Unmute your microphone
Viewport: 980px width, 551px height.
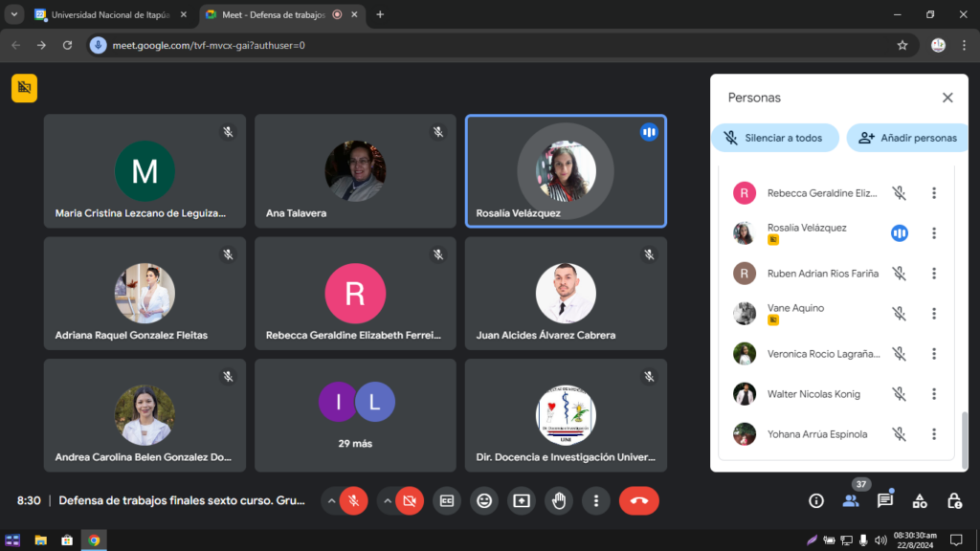coord(353,500)
